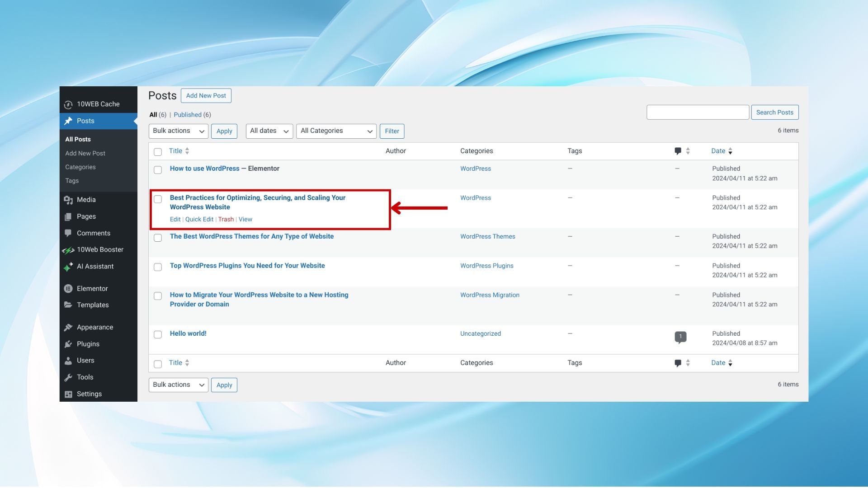This screenshot has height=488, width=868.
Task: Open the All Categories dropdown
Action: (x=336, y=131)
